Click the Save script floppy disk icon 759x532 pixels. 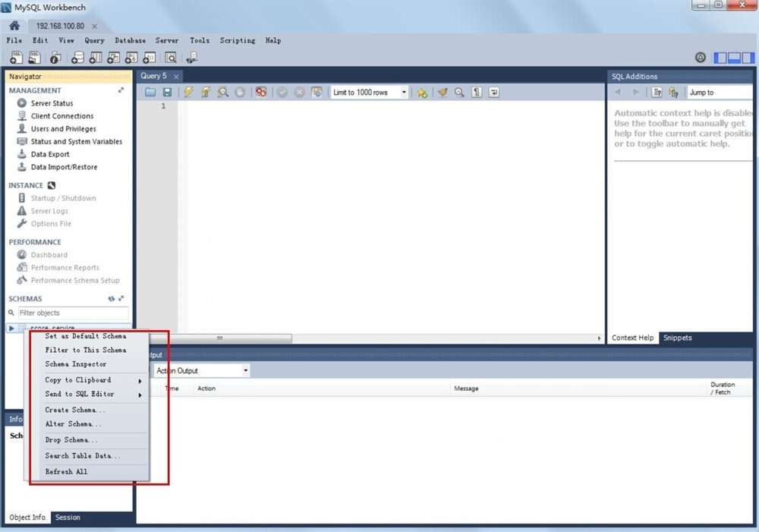(167, 93)
